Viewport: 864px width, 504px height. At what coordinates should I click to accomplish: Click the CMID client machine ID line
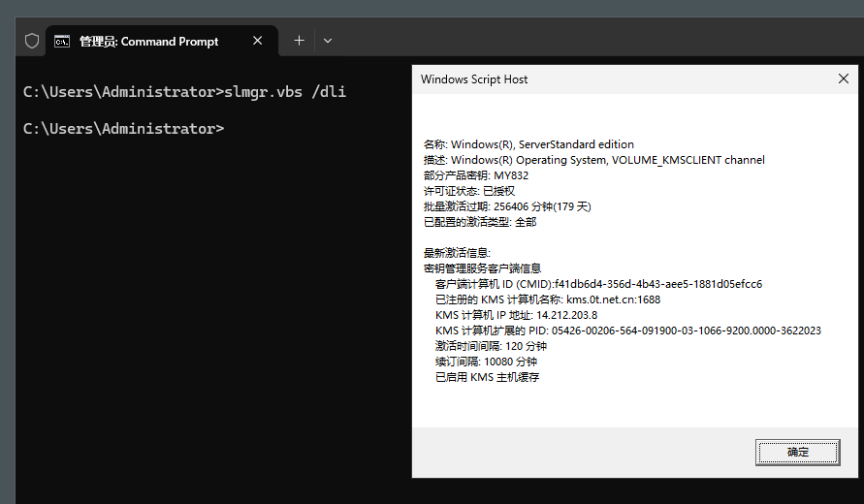pyautogui.click(x=598, y=284)
